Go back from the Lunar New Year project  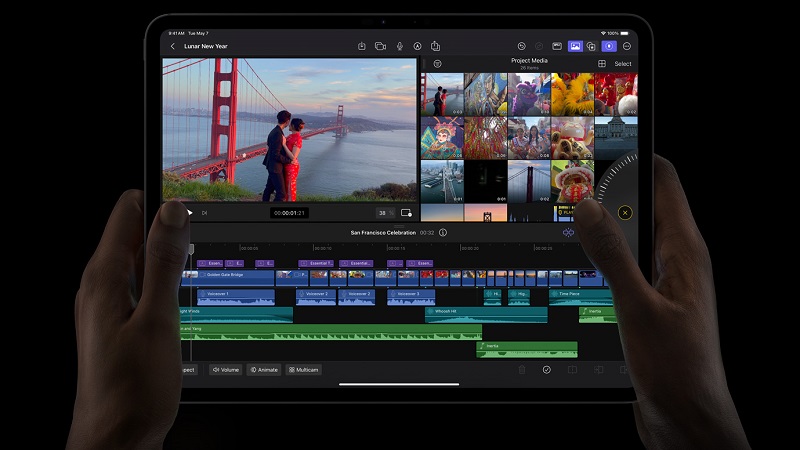[x=173, y=46]
